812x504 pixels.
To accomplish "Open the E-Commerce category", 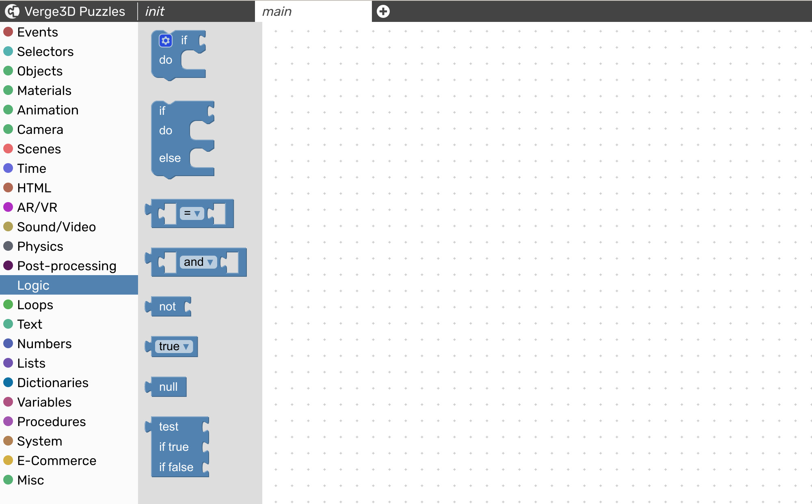I will pos(69,461).
